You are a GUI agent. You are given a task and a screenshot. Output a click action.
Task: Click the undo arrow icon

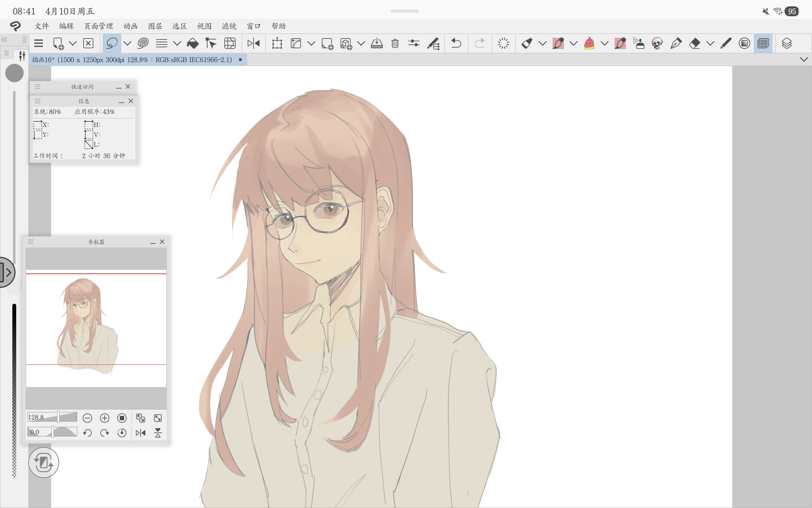pos(456,43)
